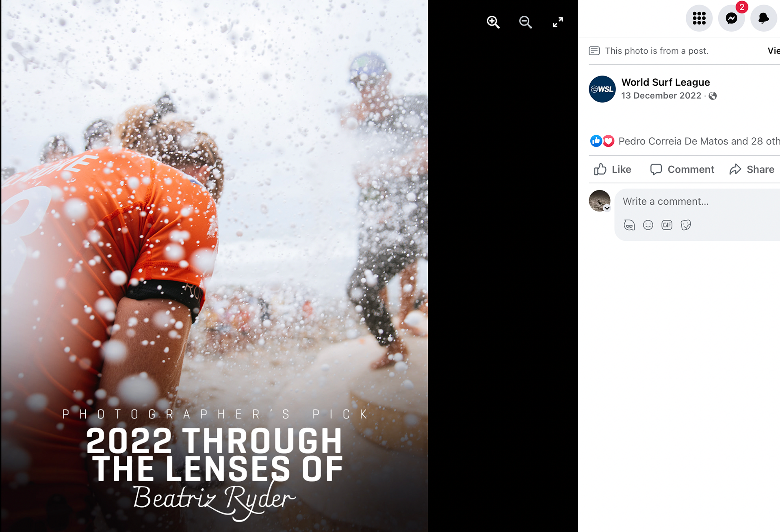Comment with an avatar sticker
The image size is (780, 532).
point(629,225)
